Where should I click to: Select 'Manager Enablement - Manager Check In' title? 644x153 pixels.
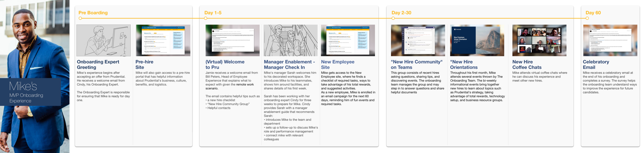(x=289, y=64)
